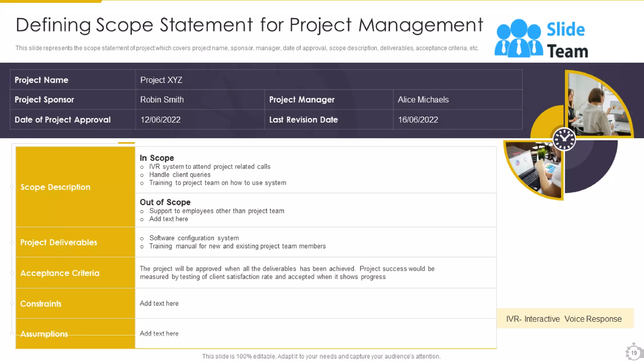644x362 pixels.
Task: Click Training manual for new members bullet
Action: (x=237, y=246)
